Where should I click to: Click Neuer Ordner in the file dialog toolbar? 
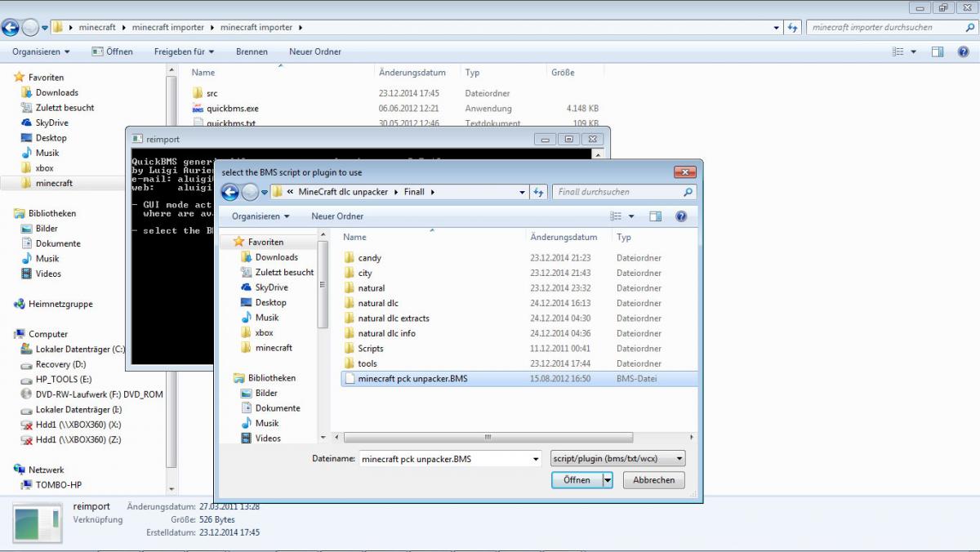[337, 216]
